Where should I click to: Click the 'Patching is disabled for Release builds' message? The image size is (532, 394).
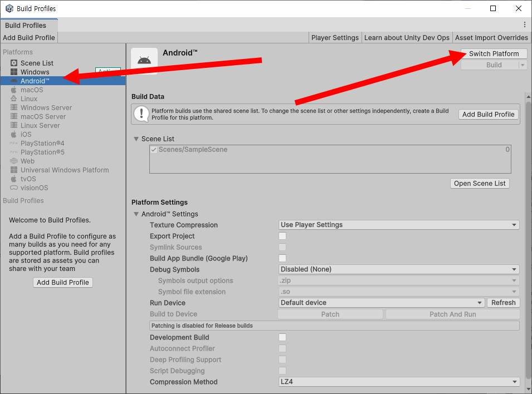point(334,326)
